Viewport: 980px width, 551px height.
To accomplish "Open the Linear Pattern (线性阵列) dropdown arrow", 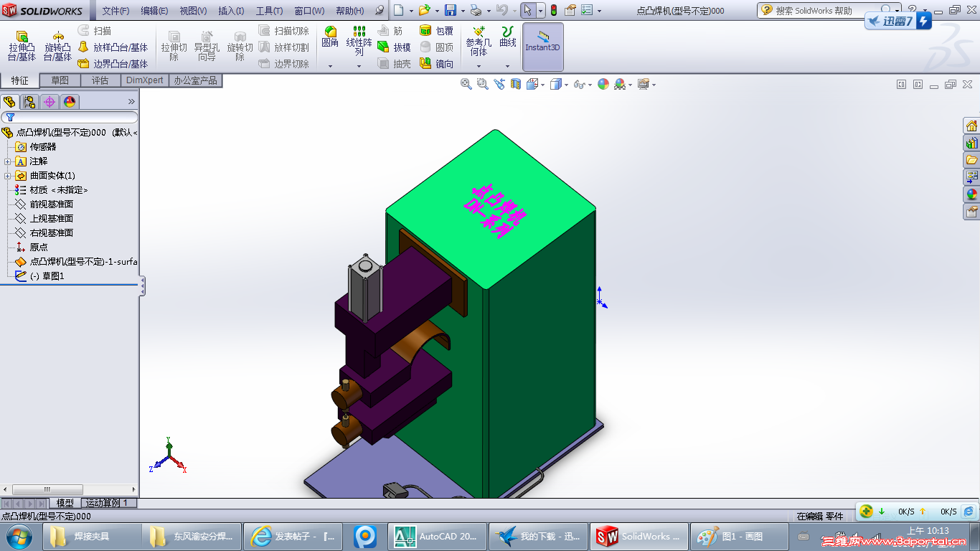I will (x=359, y=65).
